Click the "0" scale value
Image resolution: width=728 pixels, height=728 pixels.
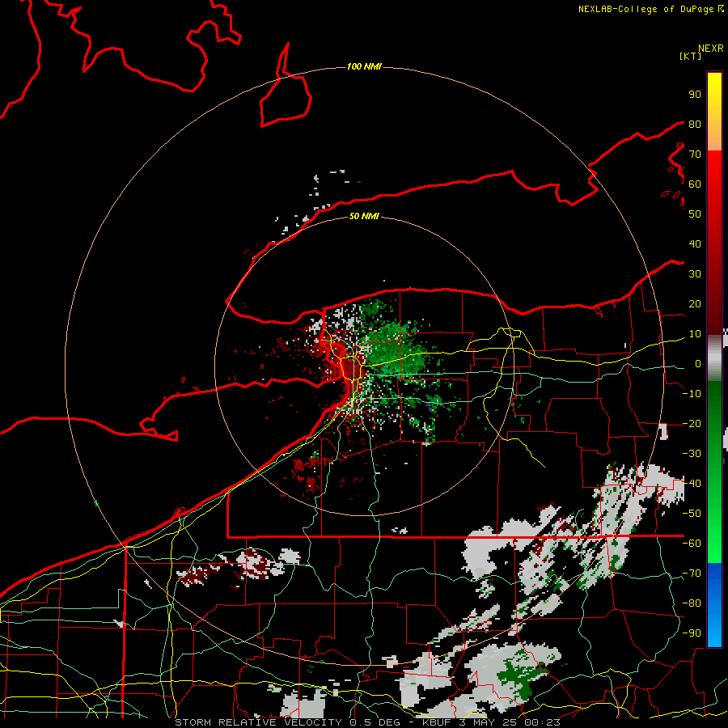(698, 364)
